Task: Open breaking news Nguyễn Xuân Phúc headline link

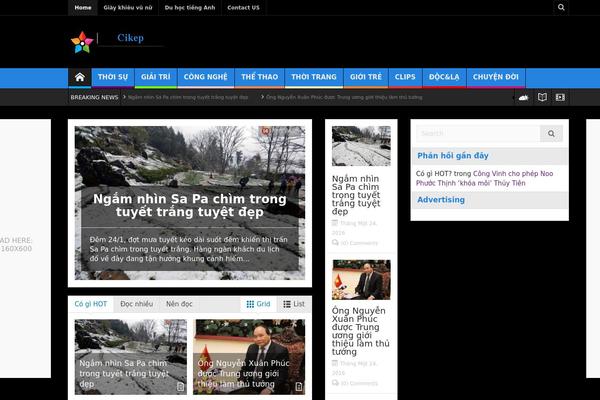Action: click(x=344, y=98)
